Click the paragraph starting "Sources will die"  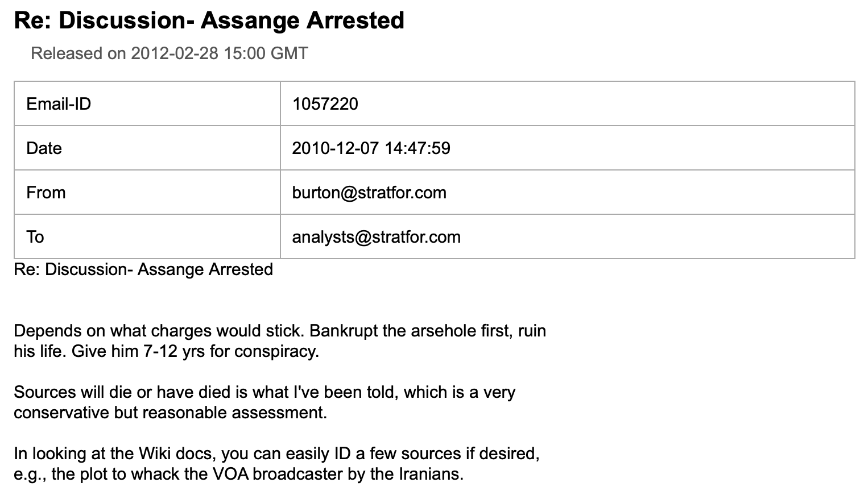264,402
